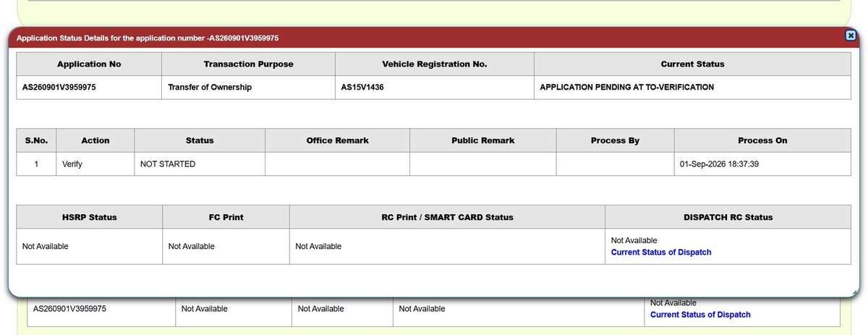
Task: Click the Application No column header
Action: coord(89,64)
